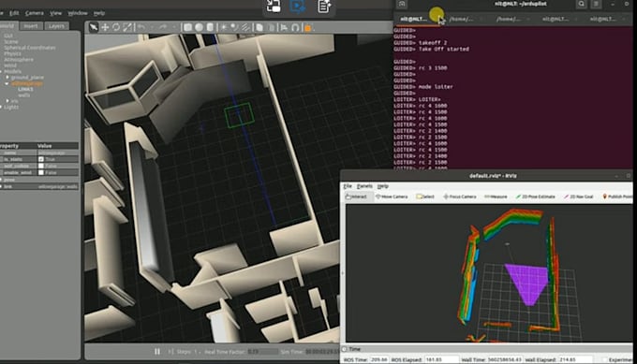Select Atmosphere in the world tree

pyautogui.click(x=19, y=60)
